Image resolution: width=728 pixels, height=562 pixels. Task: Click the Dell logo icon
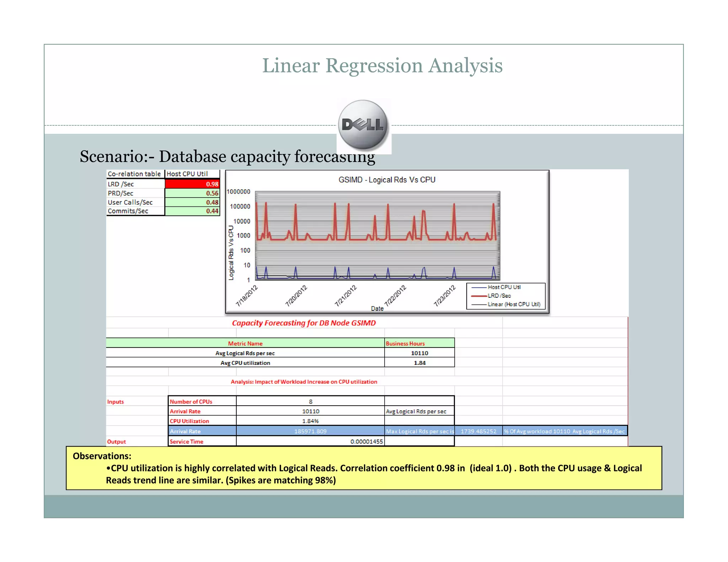pos(363,125)
